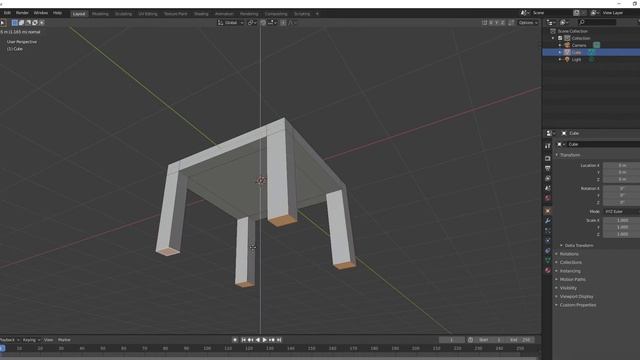Toggle the Collection exclude checkbox in outliner
The height and width of the screenshot is (360, 640).
coord(560,38)
